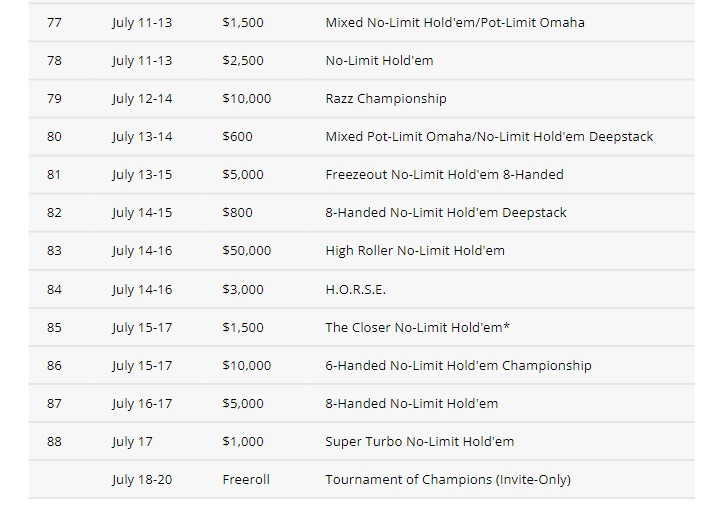The width and height of the screenshot is (720, 508).
Task: Click event number 88
Action: click(x=54, y=441)
